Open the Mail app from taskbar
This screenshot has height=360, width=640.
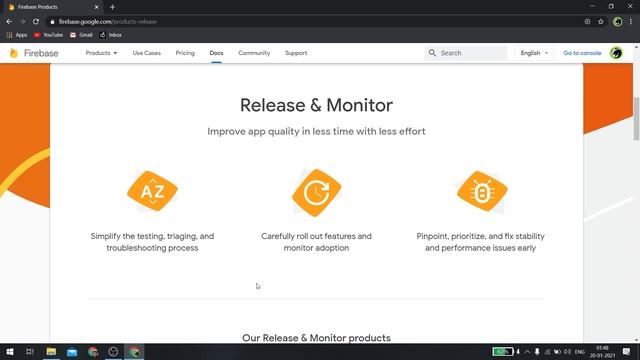pyautogui.click(x=72, y=351)
